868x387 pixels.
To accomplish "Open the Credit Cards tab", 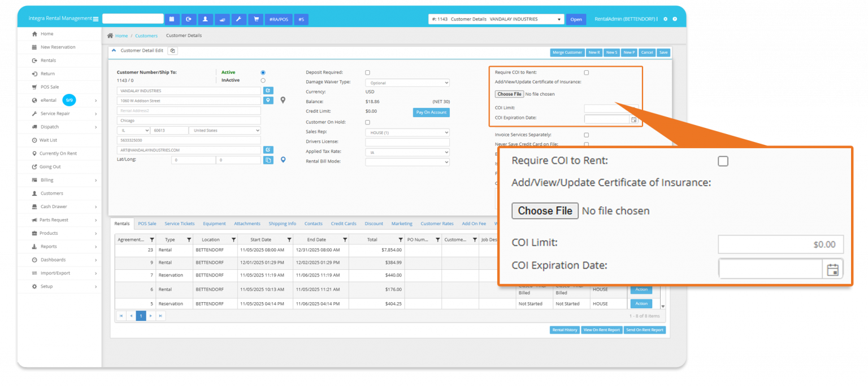I will click(344, 223).
